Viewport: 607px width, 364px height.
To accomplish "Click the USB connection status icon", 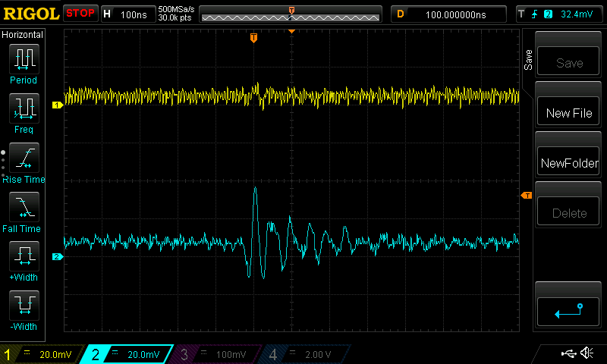I will (568, 353).
